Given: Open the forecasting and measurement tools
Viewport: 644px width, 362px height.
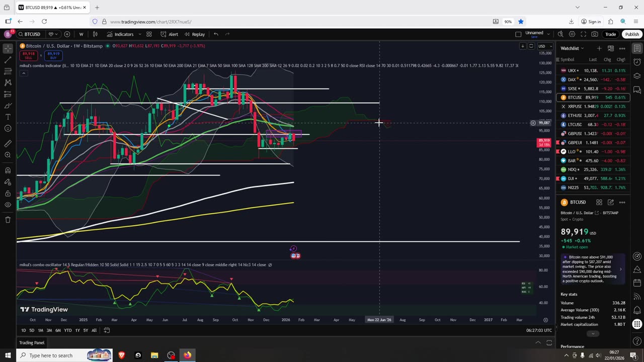Looking at the screenshot, I should (x=8, y=95).
